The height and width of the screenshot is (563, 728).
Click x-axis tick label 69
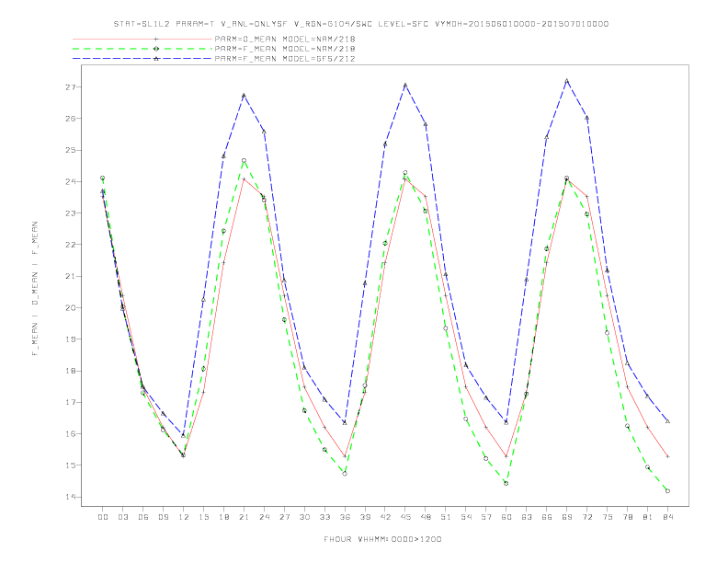click(567, 517)
